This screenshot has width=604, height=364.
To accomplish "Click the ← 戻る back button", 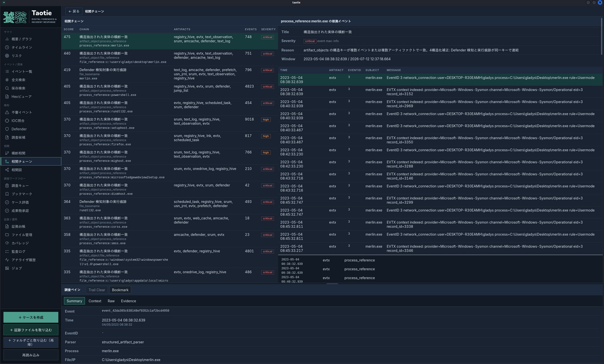I will [x=74, y=11].
